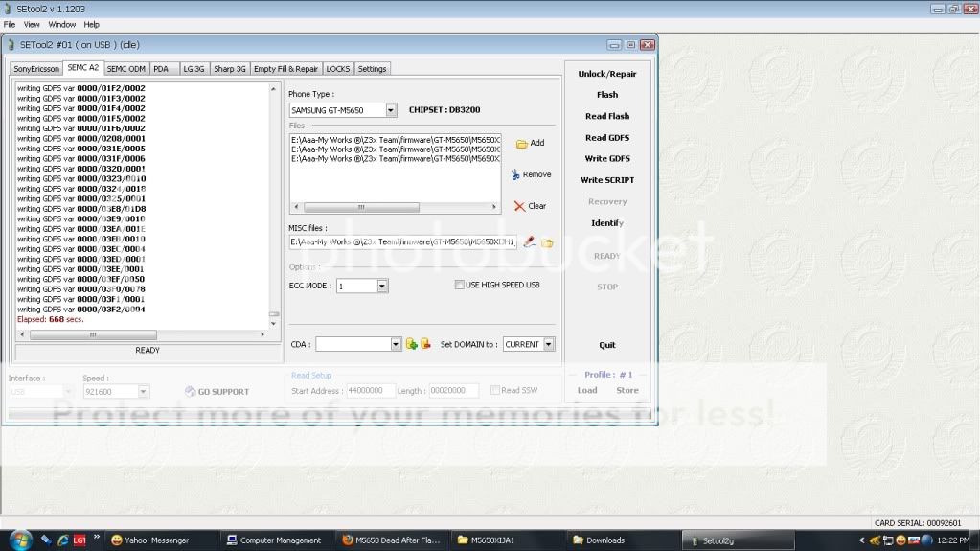Click the taskbar clock 12:22 PM
Image resolution: width=980 pixels, height=551 pixels.
[x=953, y=540]
